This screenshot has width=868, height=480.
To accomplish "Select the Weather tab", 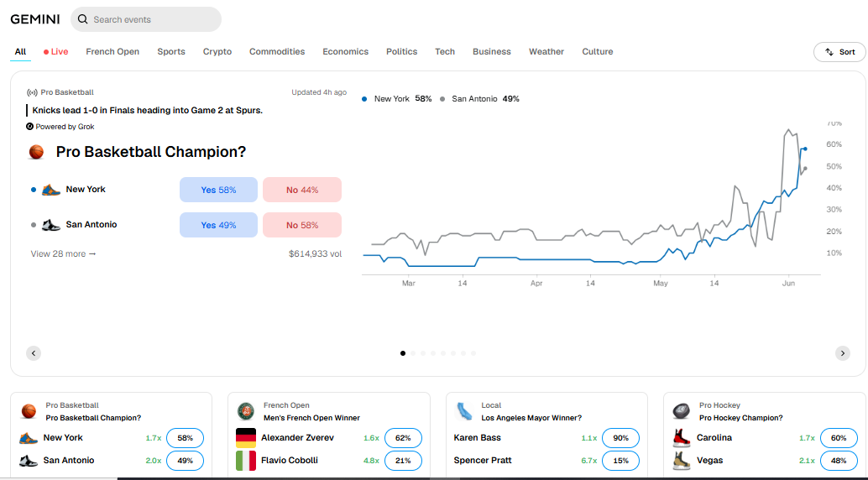I will pos(546,51).
